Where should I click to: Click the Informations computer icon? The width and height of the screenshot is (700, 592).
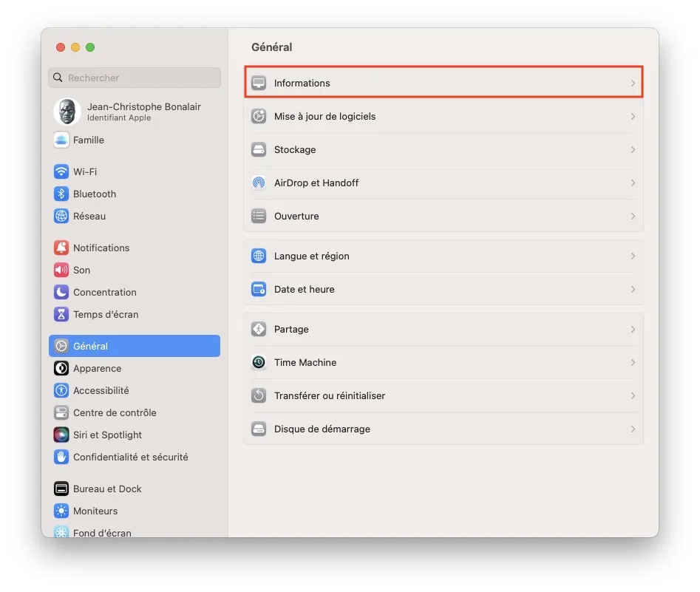coord(259,83)
